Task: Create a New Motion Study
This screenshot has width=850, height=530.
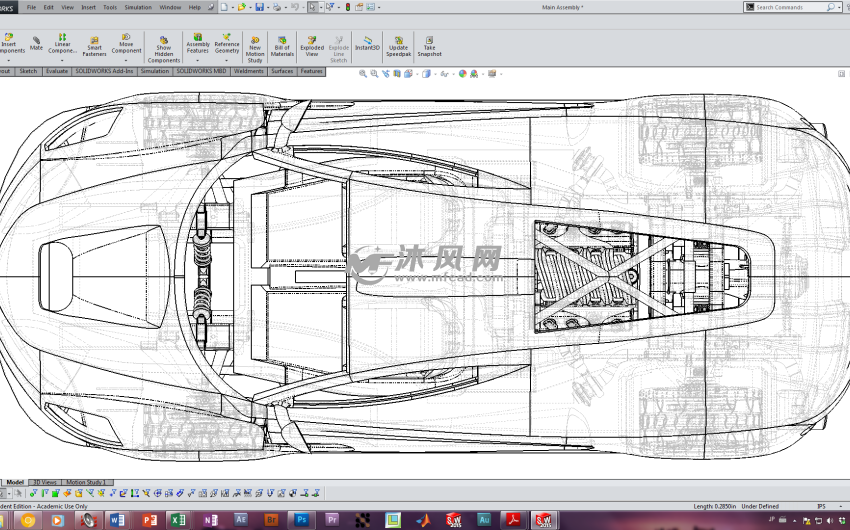Action: tap(255, 42)
